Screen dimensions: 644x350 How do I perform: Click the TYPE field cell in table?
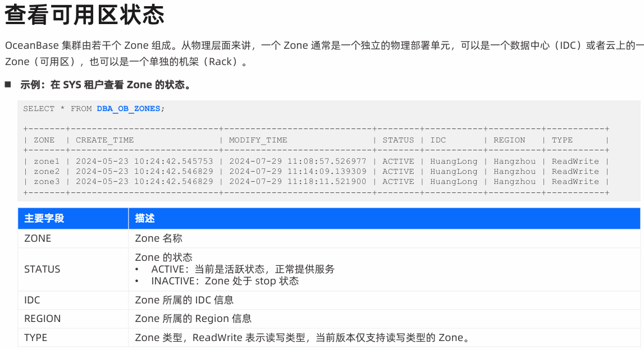[x=35, y=338]
